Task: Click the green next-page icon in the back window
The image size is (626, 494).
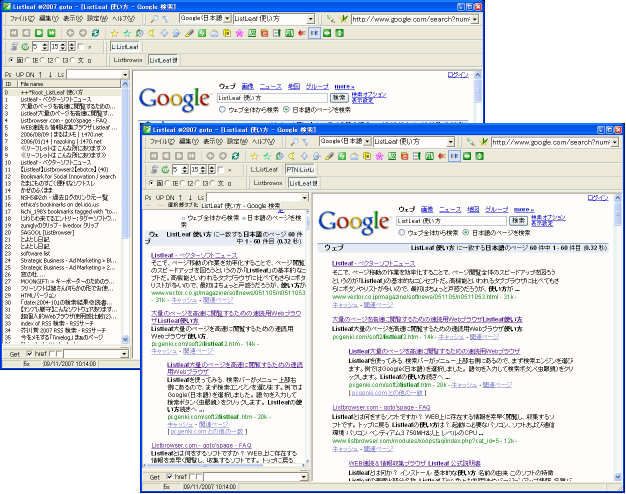Action: [39, 33]
